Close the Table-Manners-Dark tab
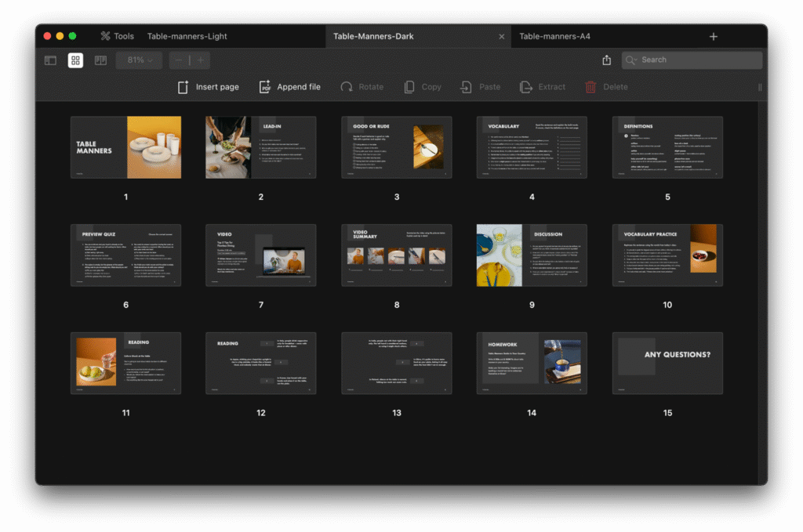Image resolution: width=803 pixels, height=532 pixels. point(502,36)
